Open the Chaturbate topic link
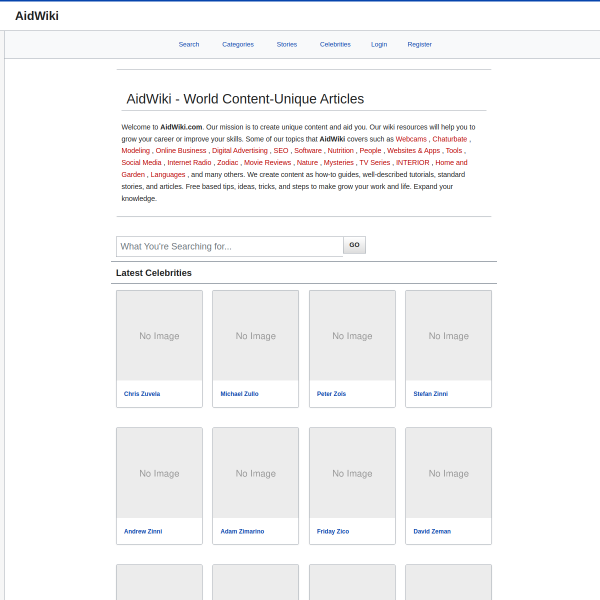The image size is (600, 600). pyautogui.click(x=450, y=139)
